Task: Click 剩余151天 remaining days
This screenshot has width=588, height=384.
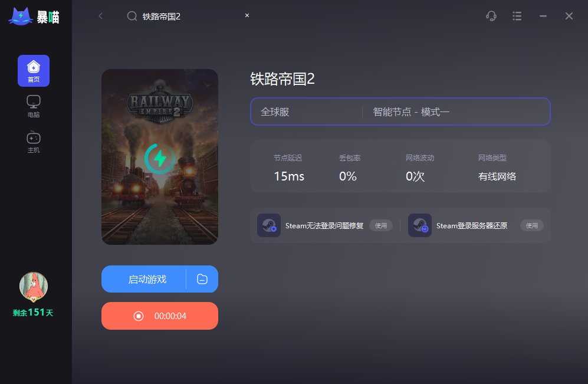Action: coord(33,313)
